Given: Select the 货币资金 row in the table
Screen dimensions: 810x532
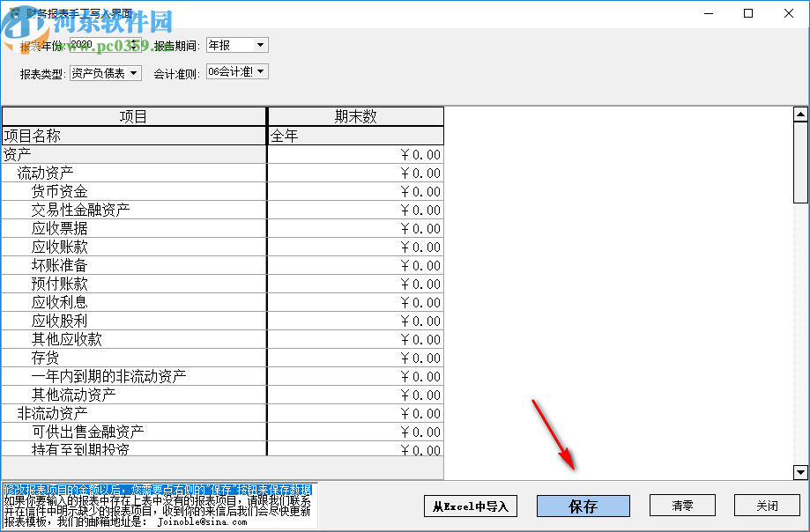Looking at the screenshot, I should (132, 191).
